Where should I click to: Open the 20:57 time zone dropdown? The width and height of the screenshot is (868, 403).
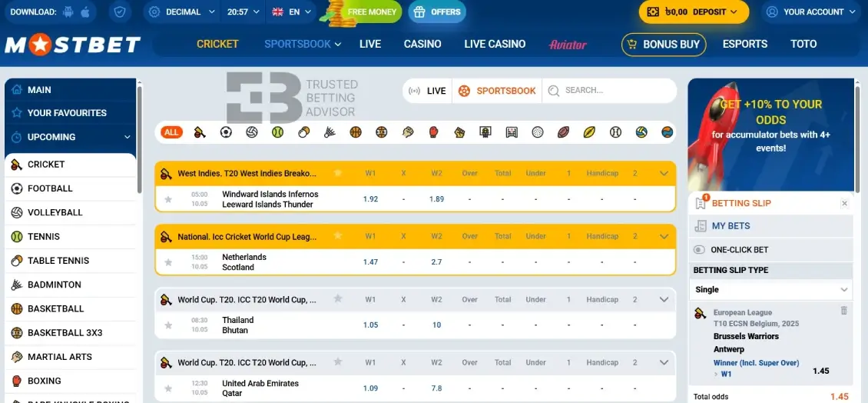pos(243,12)
